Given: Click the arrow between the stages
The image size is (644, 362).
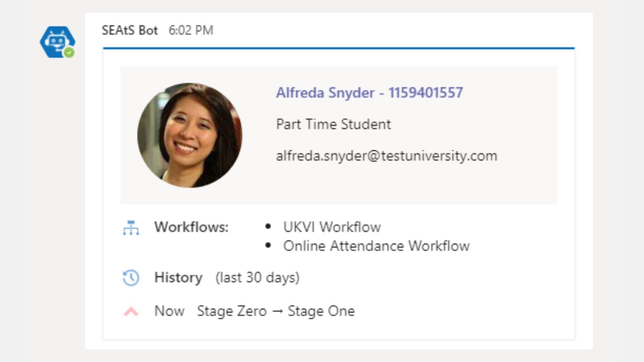Looking at the screenshot, I should coord(277,312).
